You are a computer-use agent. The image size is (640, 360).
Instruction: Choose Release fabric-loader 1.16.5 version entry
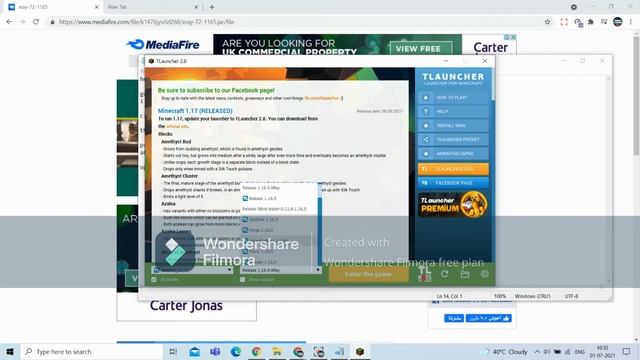pos(279,209)
